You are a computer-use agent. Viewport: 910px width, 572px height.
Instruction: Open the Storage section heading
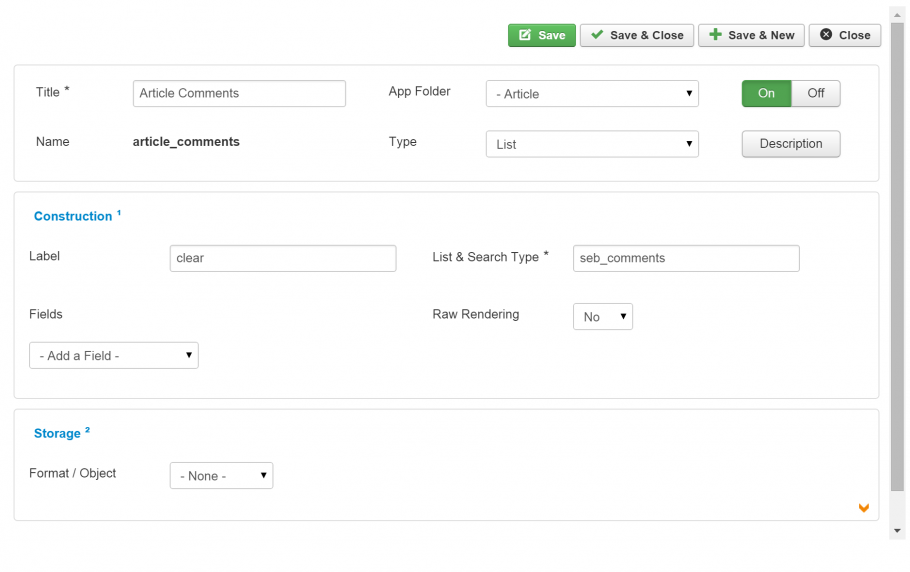pyautogui.click(x=57, y=433)
